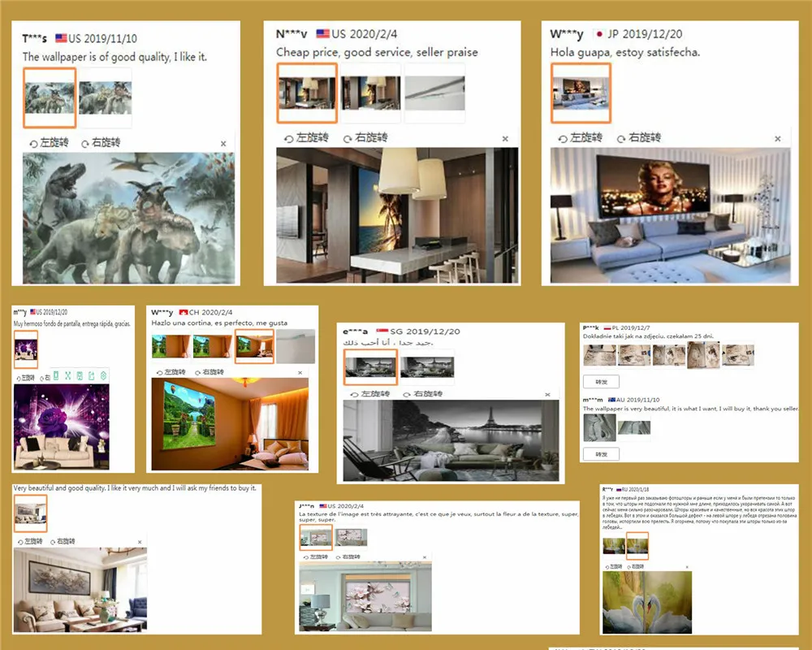Screen dimensions: 812x650
Task: Rotate left the dinosaur image in T***s review
Action: (x=49, y=142)
